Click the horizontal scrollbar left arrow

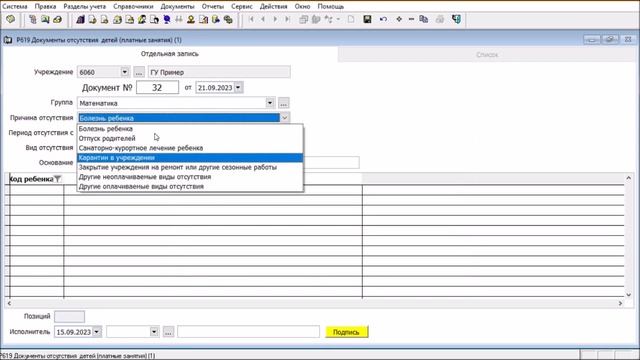9,303
